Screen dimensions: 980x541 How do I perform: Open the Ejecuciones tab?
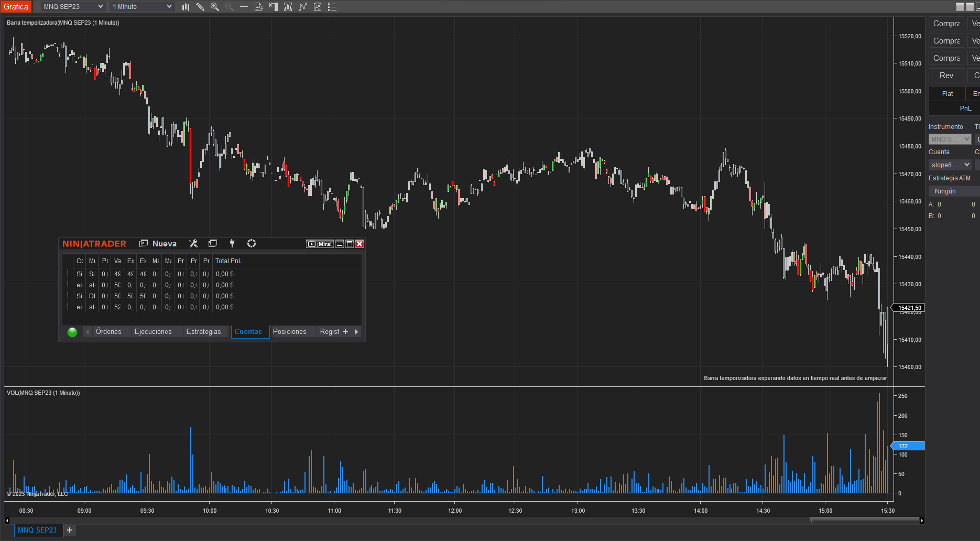(153, 332)
